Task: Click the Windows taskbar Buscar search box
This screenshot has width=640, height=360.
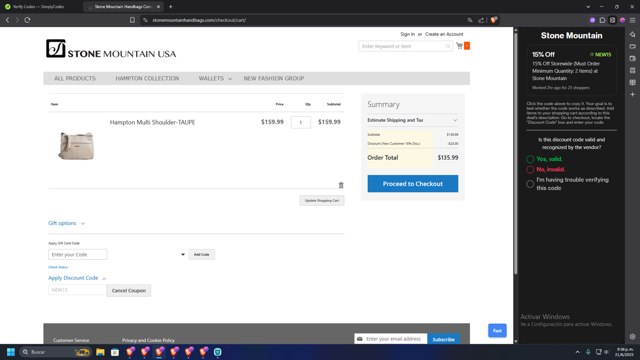Action: click(55, 352)
